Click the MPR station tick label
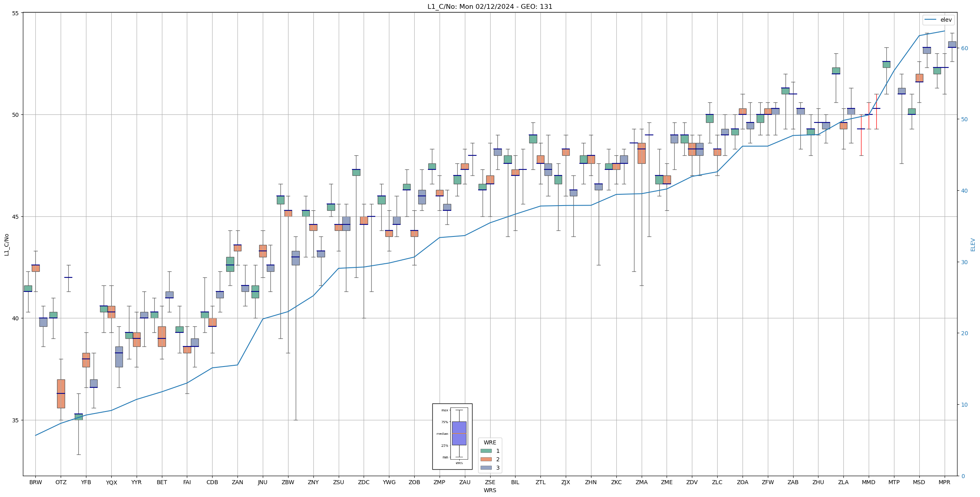 point(944,482)
